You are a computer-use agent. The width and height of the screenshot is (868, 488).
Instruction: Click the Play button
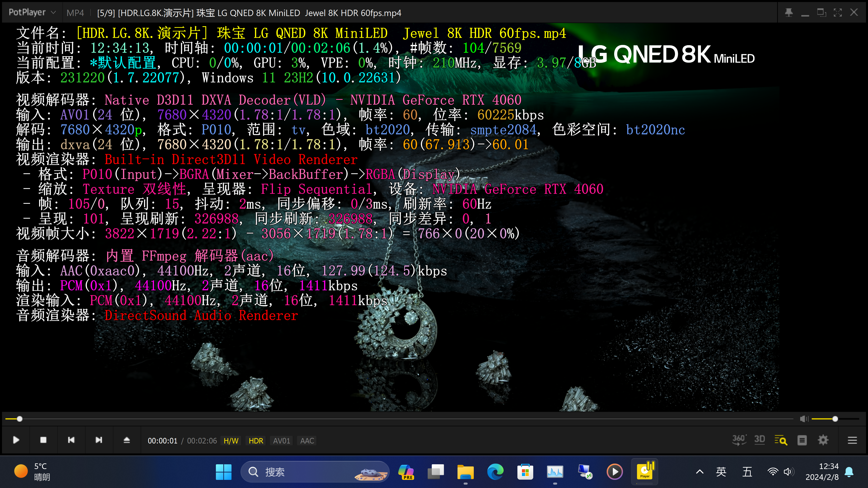(x=16, y=440)
